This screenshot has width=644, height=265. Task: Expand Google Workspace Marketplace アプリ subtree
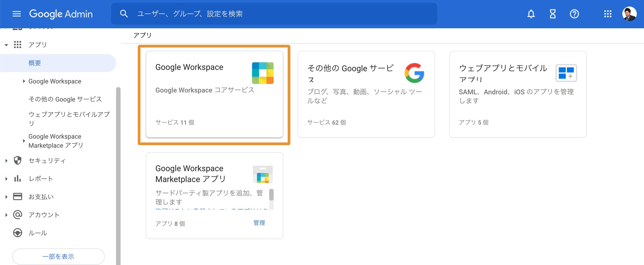click(24, 141)
